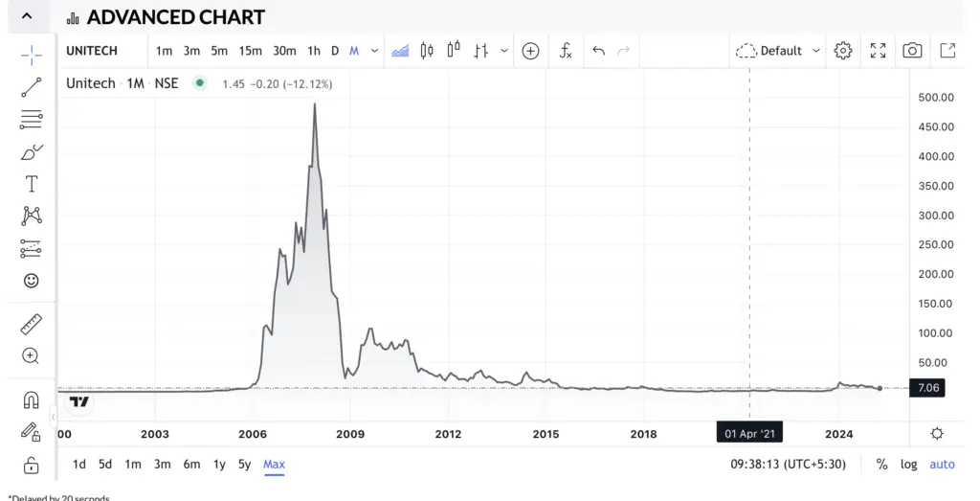980x501 pixels.
Task: Toggle auto scale on price axis
Action: click(942, 465)
